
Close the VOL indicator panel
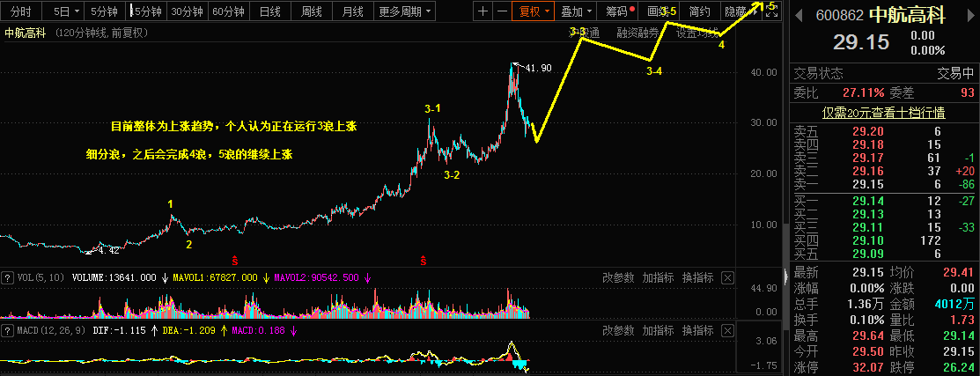[x=727, y=277]
